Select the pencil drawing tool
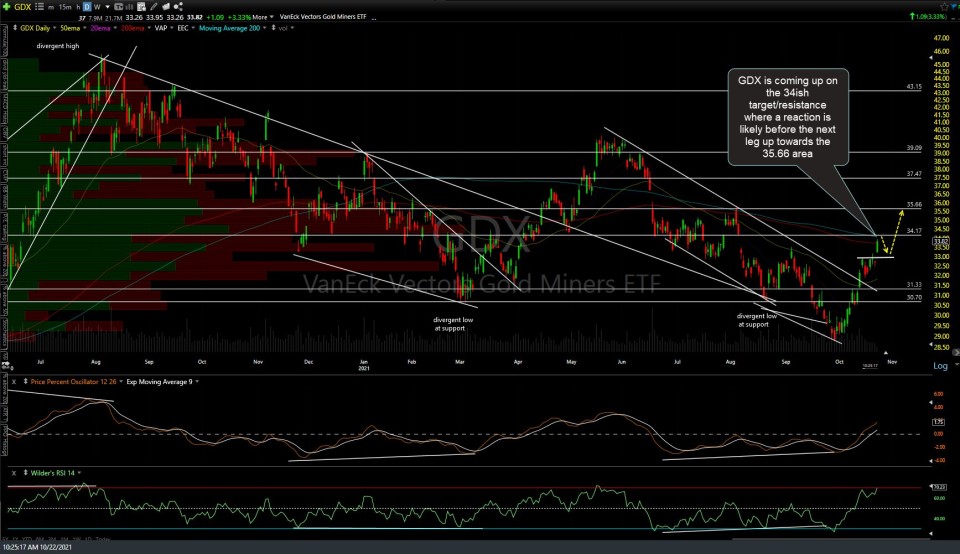 (154, 7)
